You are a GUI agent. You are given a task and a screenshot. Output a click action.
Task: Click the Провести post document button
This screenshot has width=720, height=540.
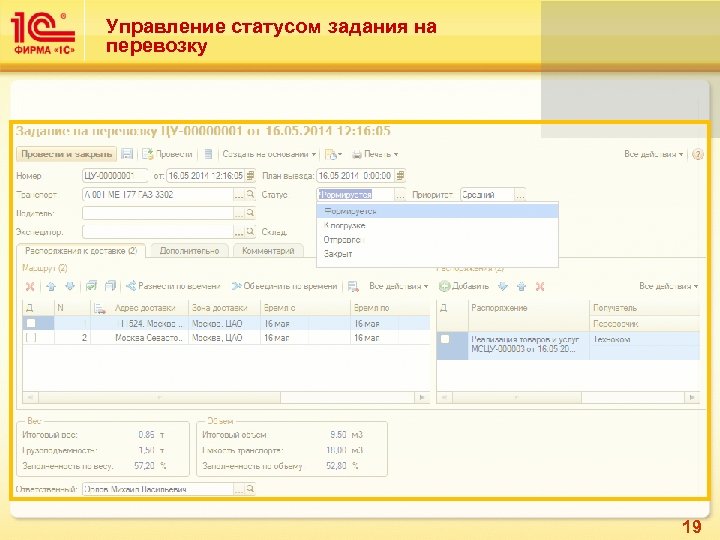click(167, 154)
